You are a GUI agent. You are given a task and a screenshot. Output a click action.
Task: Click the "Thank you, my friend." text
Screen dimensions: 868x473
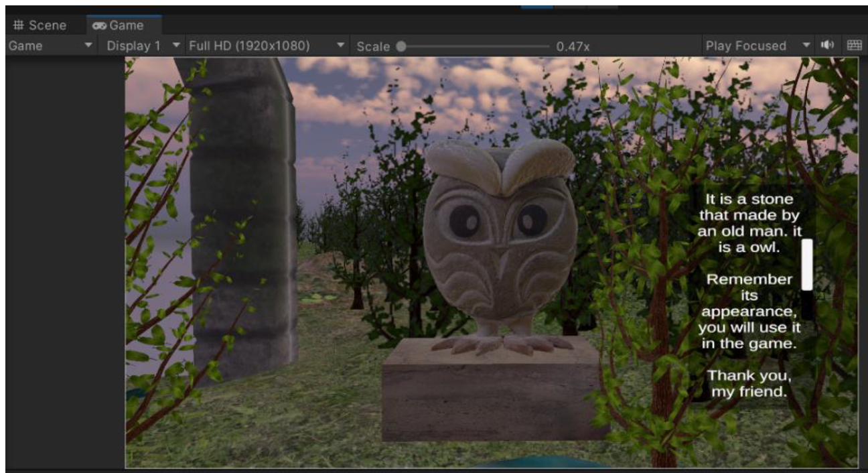[749, 383]
